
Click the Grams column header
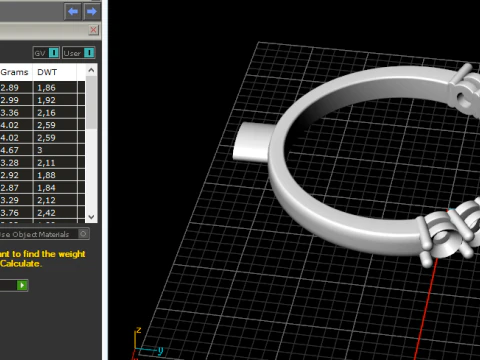click(16, 72)
